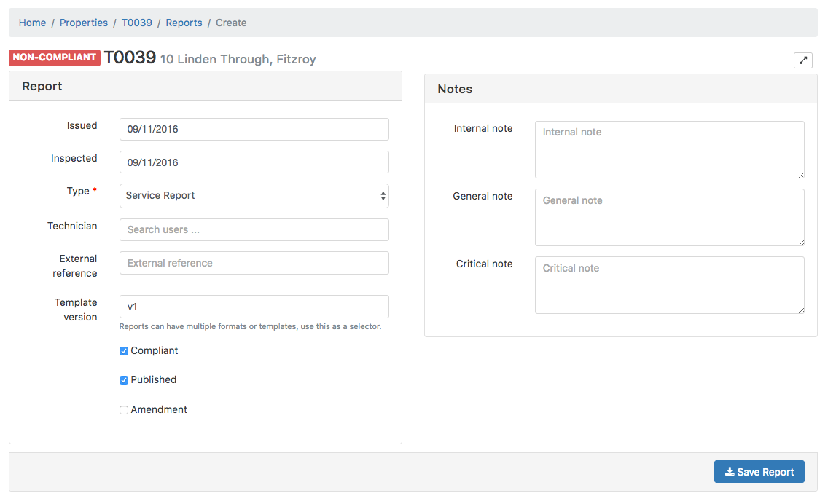
Task: Focus the General note textarea
Action: (x=669, y=217)
